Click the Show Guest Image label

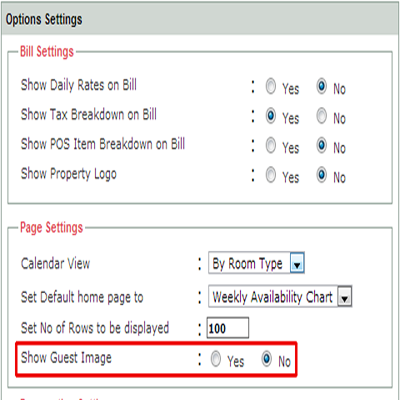click(66, 358)
